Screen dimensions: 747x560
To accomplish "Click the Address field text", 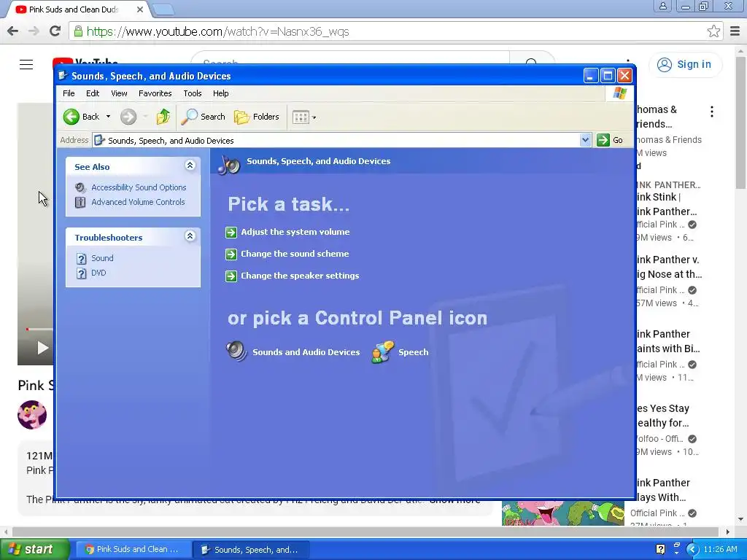I will (x=171, y=141).
